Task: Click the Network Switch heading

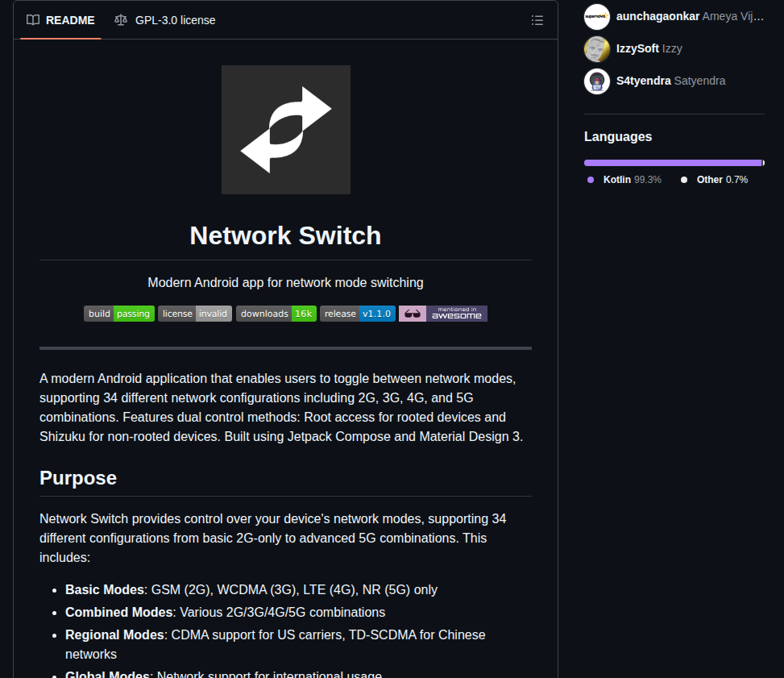Action: 285,235
